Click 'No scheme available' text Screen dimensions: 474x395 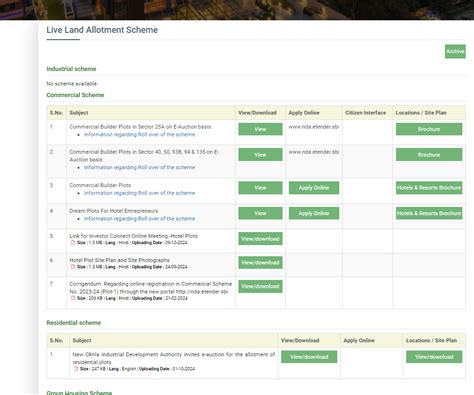72,84
